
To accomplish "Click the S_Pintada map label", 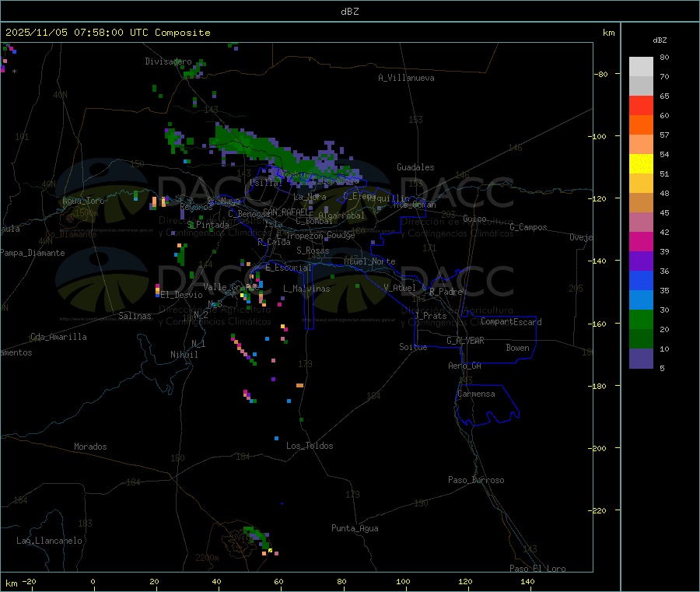I will (208, 225).
